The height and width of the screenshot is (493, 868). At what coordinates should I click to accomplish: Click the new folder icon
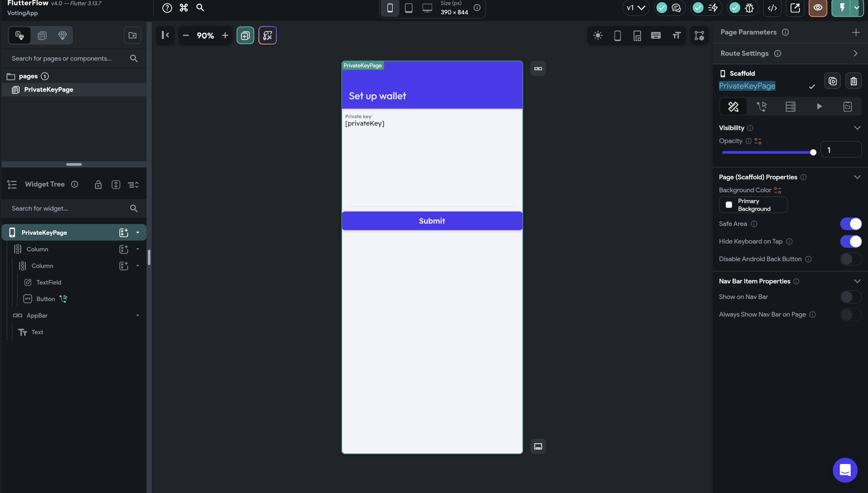pos(132,35)
